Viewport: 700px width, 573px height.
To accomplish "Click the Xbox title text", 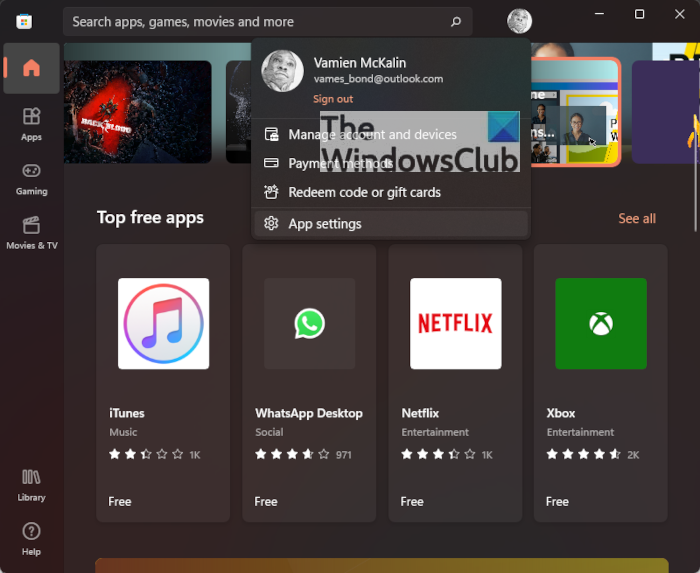I will 561,413.
